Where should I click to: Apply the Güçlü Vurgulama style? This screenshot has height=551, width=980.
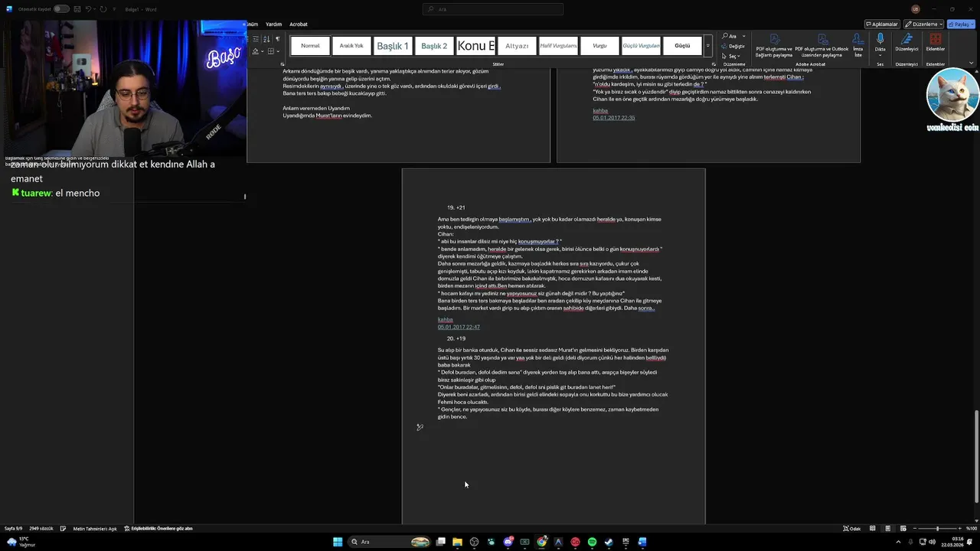(x=641, y=46)
